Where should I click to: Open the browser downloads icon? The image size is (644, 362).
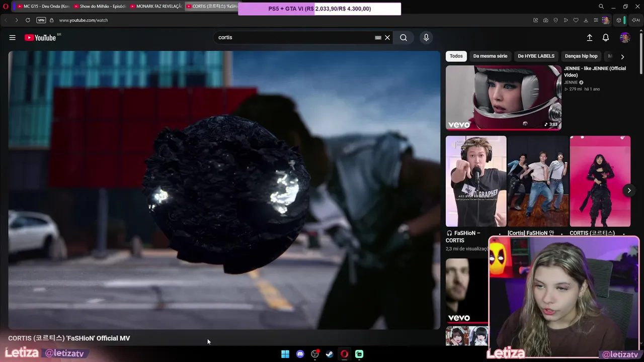pyautogui.click(x=586, y=20)
